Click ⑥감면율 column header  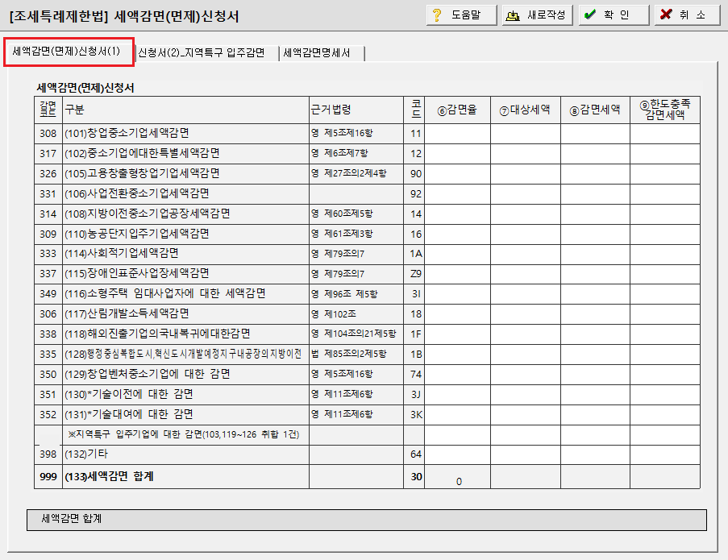point(457,110)
